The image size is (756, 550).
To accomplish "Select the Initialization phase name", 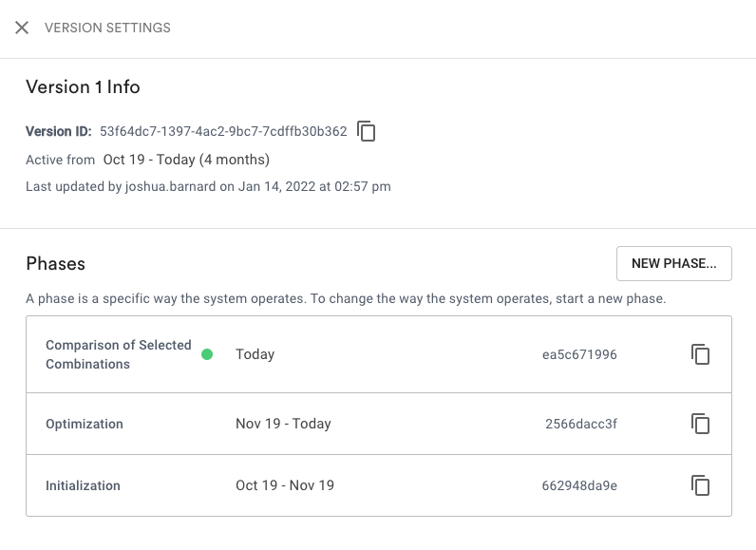I will click(x=83, y=485).
